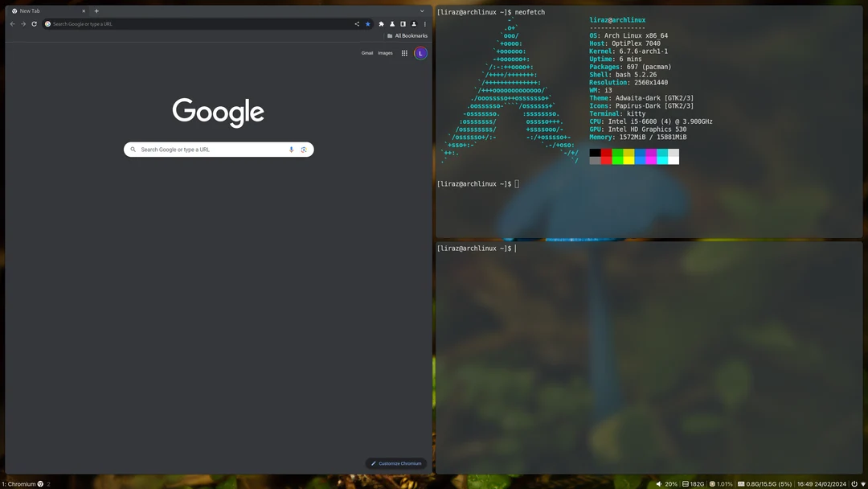Toggle the bookmark star for this page
Viewport: 868px width, 489px height.
[x=368, y=23]
